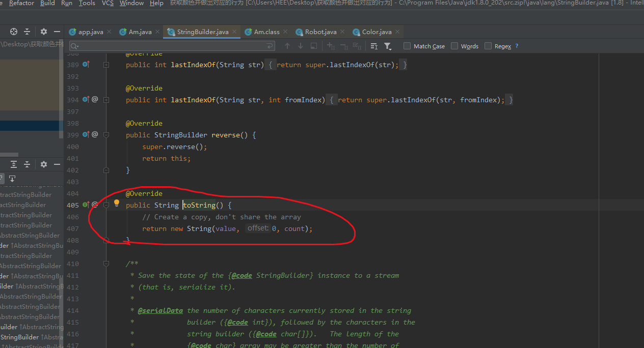
Task: Click the green implements marker on line 405
Action: click(x=86, y=205)
